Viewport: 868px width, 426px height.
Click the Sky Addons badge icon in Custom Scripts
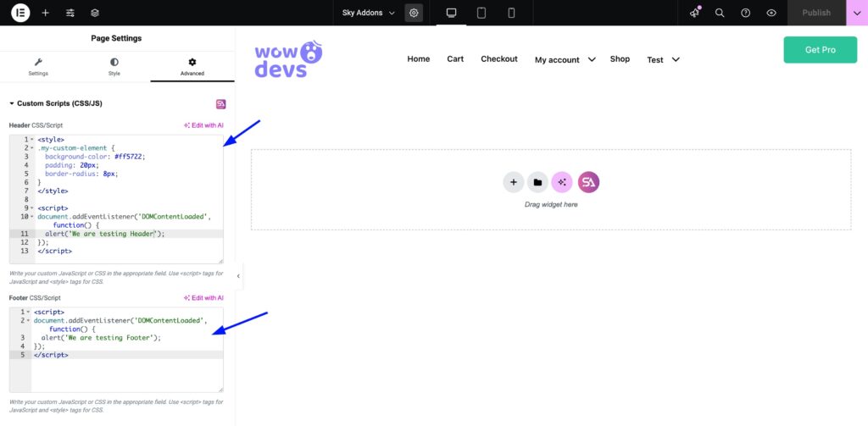[221, 104]
